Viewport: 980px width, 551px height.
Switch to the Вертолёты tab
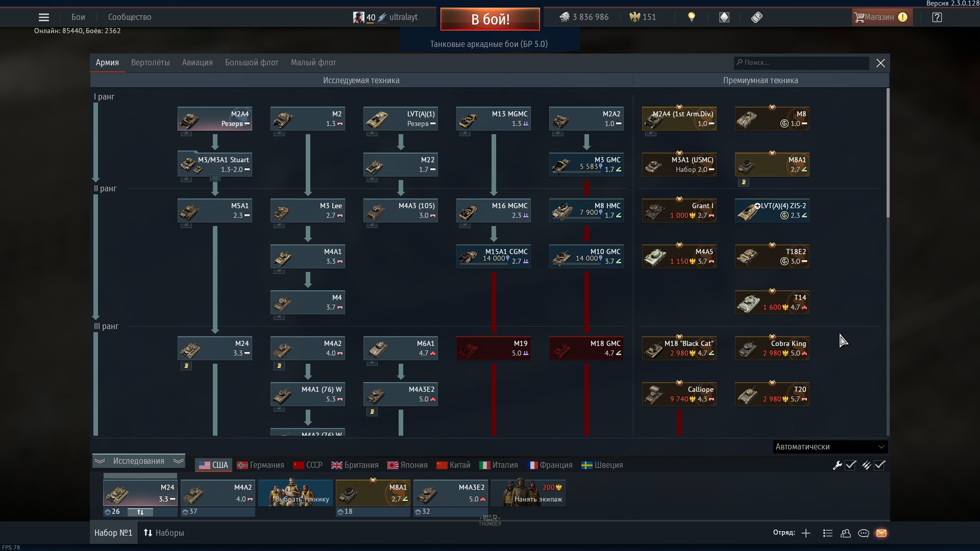pyautogui.click(x=151, y=62)
